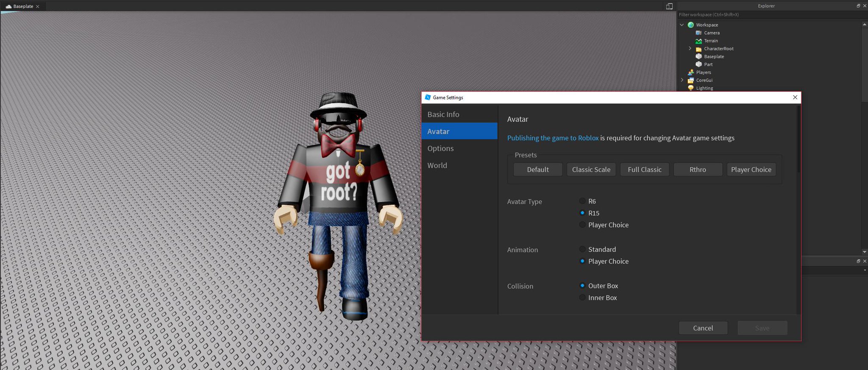Image resolution: width=868 pixels, height=370 pixels.
Task: Click the Save button in Game Settings
Action: point(762,328)
